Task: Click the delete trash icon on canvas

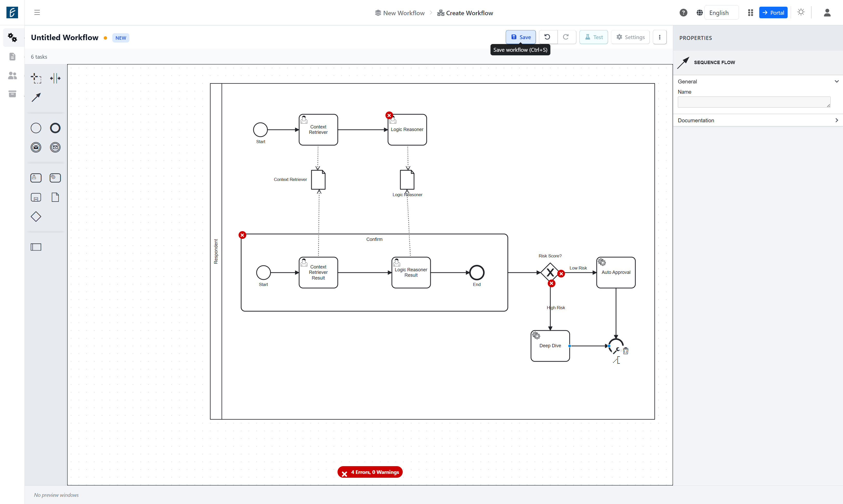Action: (x=626, y=351)
